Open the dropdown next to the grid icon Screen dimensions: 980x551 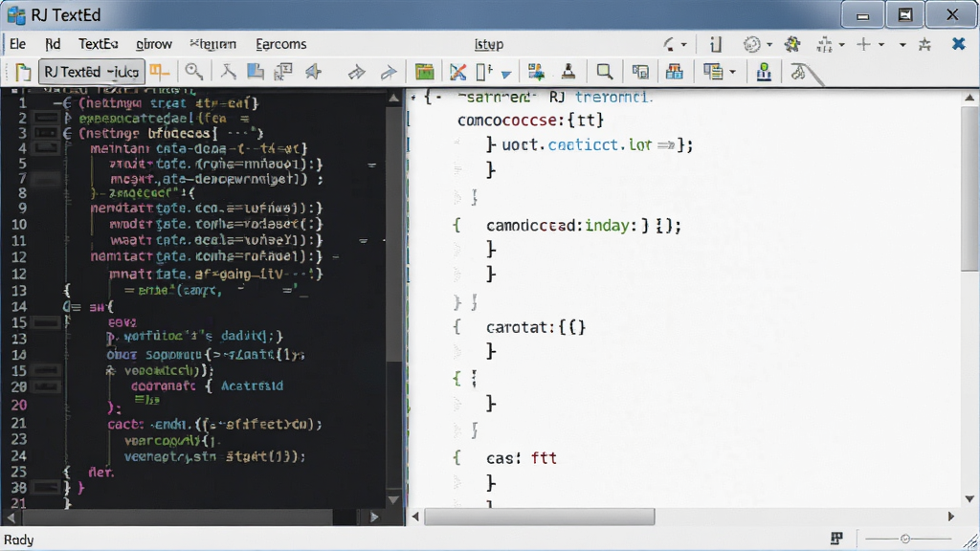(x=842, y=45)
